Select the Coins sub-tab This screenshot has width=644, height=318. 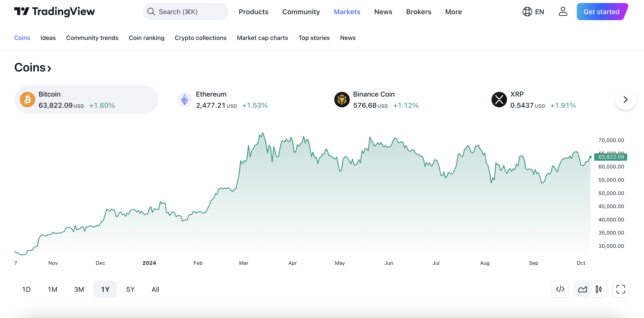[x=22, y=38]
